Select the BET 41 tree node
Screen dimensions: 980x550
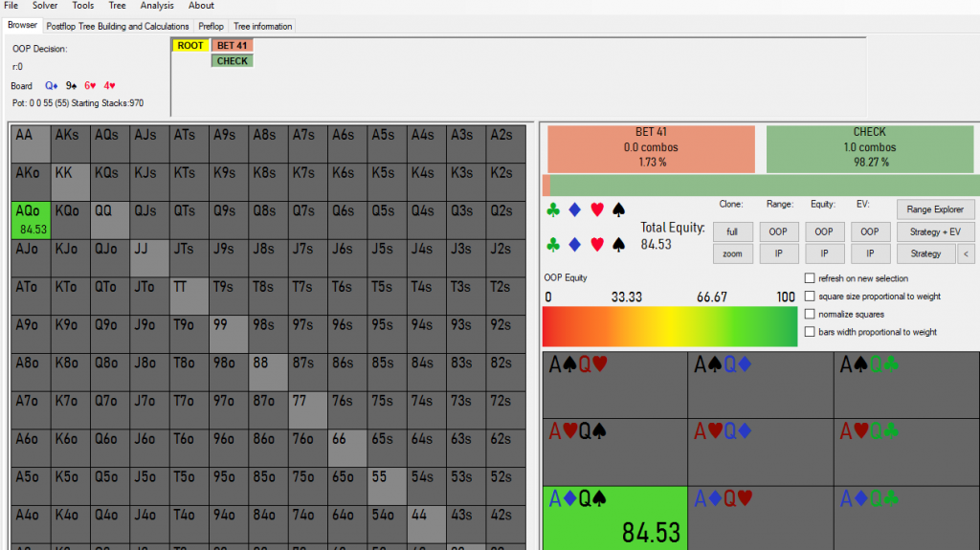tap(232, 46)
